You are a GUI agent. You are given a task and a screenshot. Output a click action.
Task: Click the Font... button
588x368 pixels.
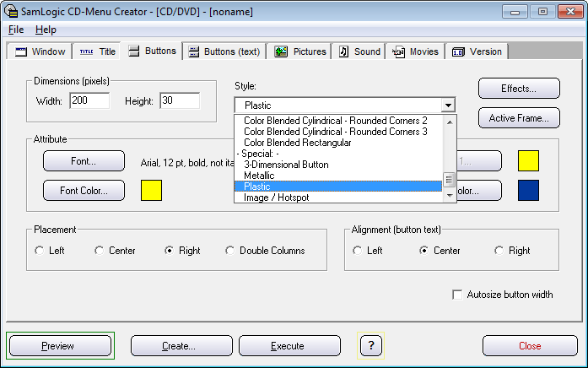[x=84, y=161]
